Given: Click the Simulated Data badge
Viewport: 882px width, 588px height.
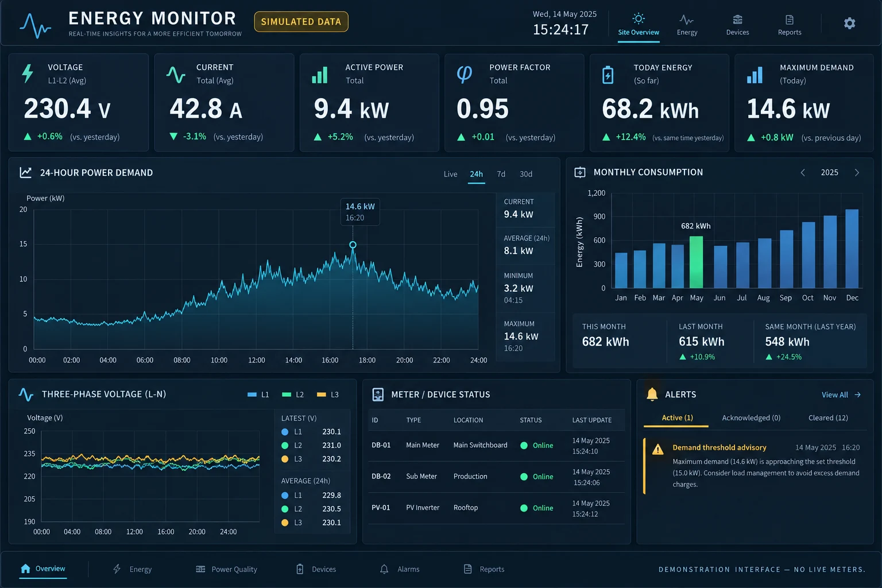Looking at the screenshot, I should click(x=301, y=22).
